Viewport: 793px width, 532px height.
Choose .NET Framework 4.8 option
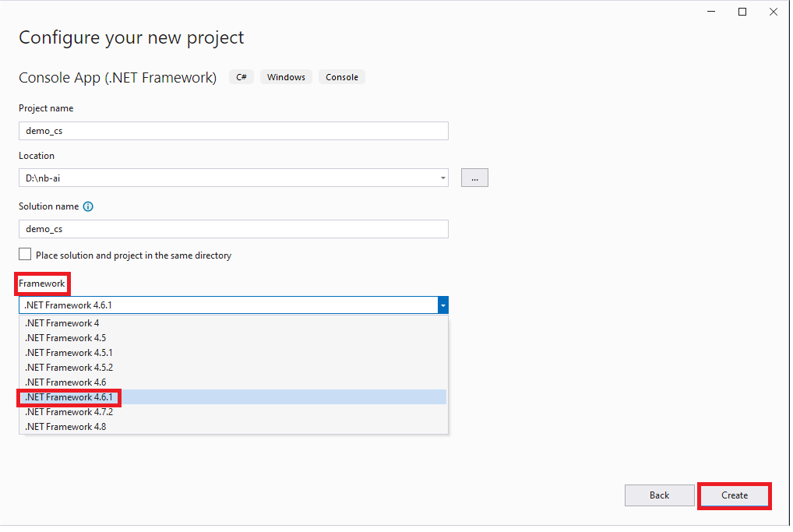(233, 428)
